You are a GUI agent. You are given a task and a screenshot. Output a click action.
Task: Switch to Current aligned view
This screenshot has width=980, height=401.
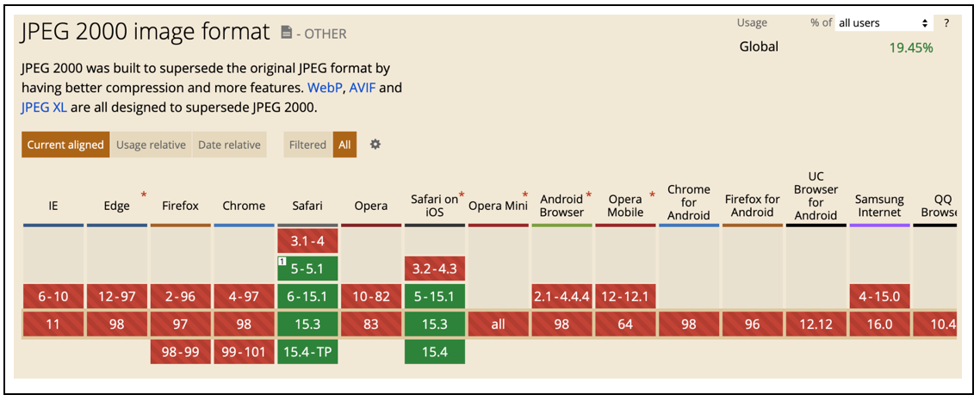pyautogui.click(x=65, y=145)
